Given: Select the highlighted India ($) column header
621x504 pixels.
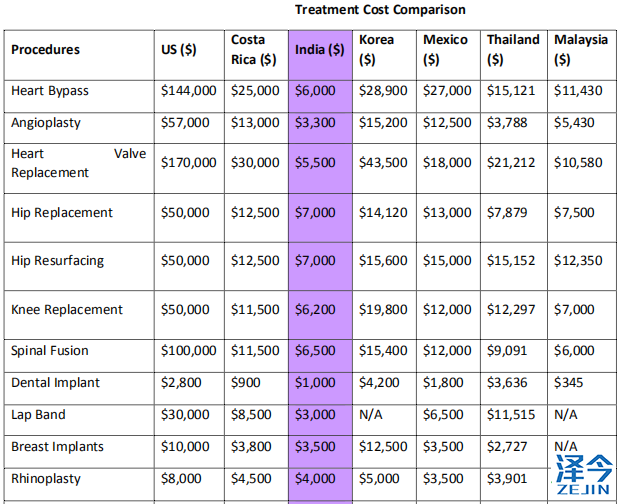Looking at the screenshot, I should [316, 50].
